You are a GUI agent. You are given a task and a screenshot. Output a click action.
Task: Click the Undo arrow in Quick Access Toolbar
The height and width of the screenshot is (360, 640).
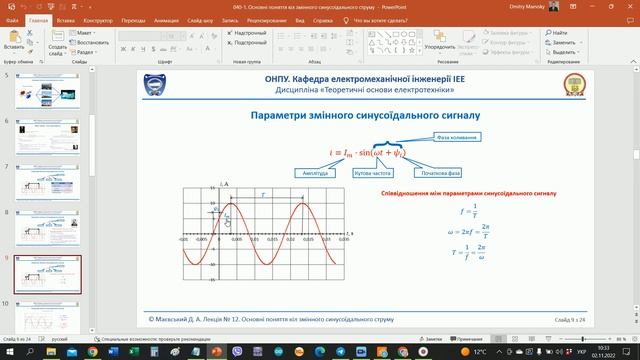24,7
